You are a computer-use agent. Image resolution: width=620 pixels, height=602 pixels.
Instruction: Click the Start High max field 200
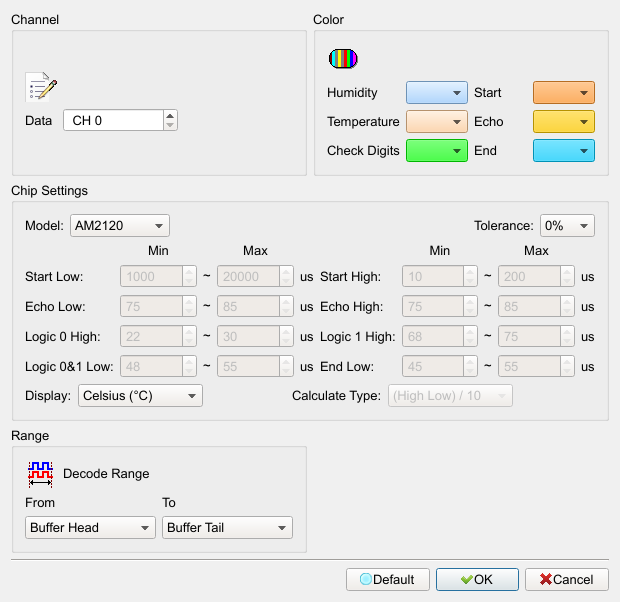(529, 276)
